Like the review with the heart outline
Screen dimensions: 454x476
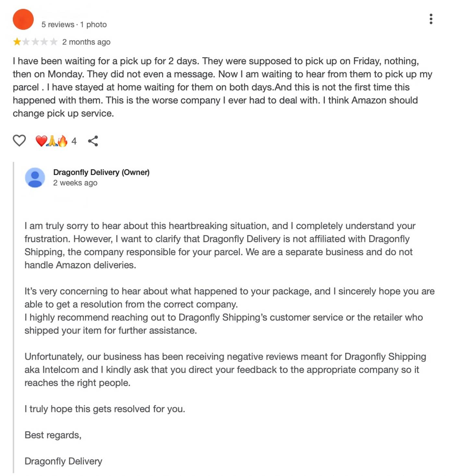[19, 140]
